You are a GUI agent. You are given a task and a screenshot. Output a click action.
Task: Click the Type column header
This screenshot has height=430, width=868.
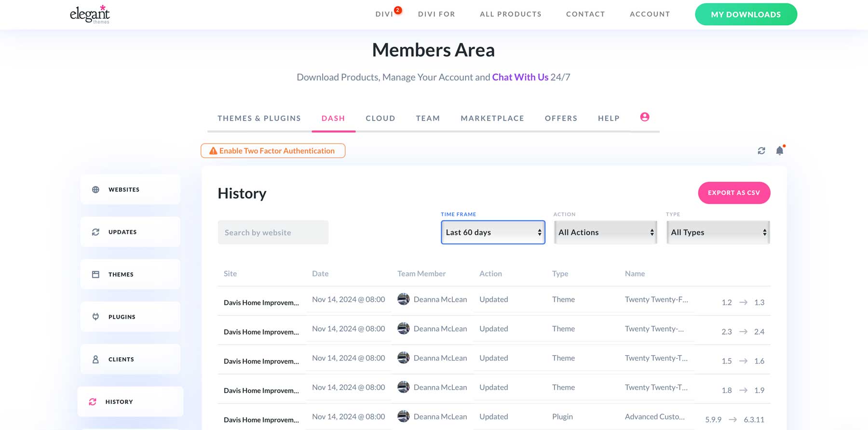(560, 273)
